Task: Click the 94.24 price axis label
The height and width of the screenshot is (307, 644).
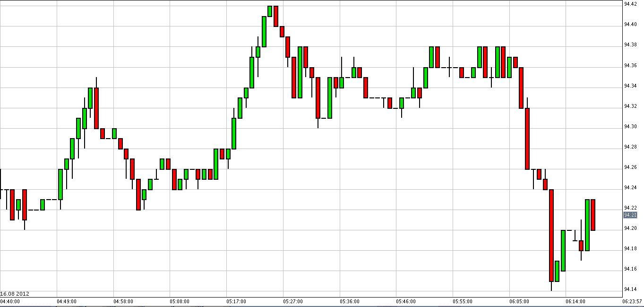Action: coord(630,187)
